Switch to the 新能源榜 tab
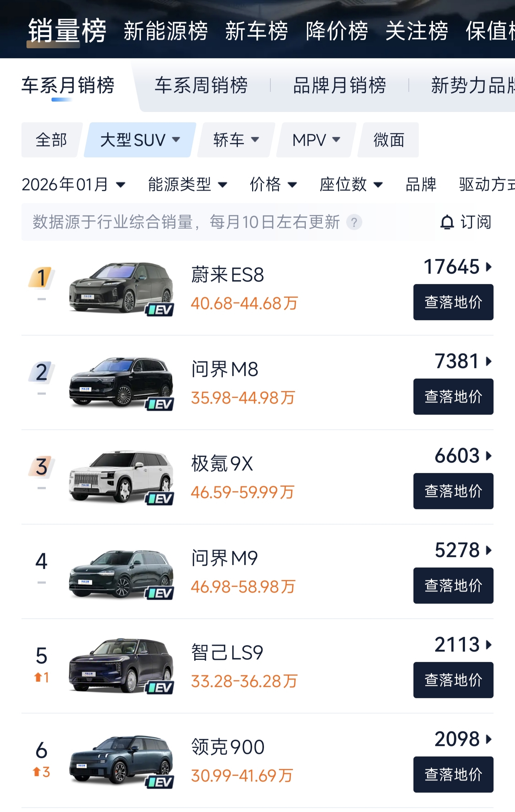 click(166, 31)
